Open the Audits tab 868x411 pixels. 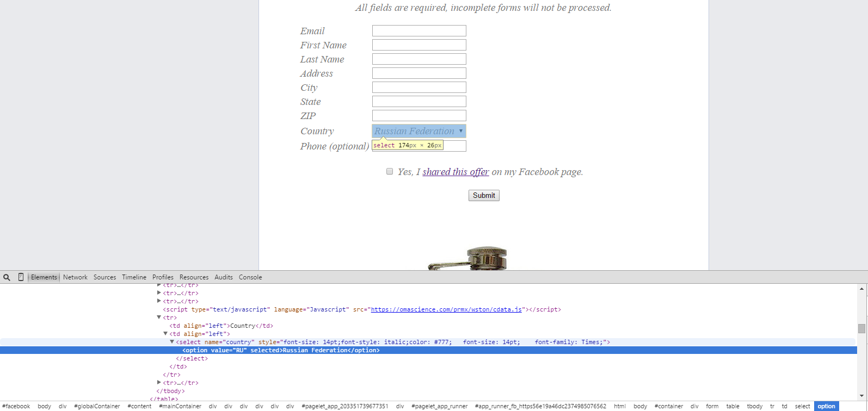[224, 277]
